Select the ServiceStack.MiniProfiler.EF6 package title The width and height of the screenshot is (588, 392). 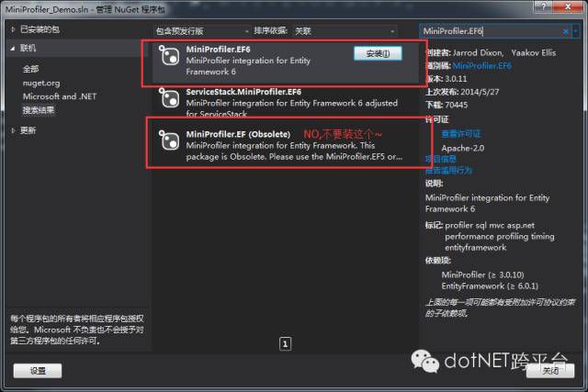[x=243, y=92]
